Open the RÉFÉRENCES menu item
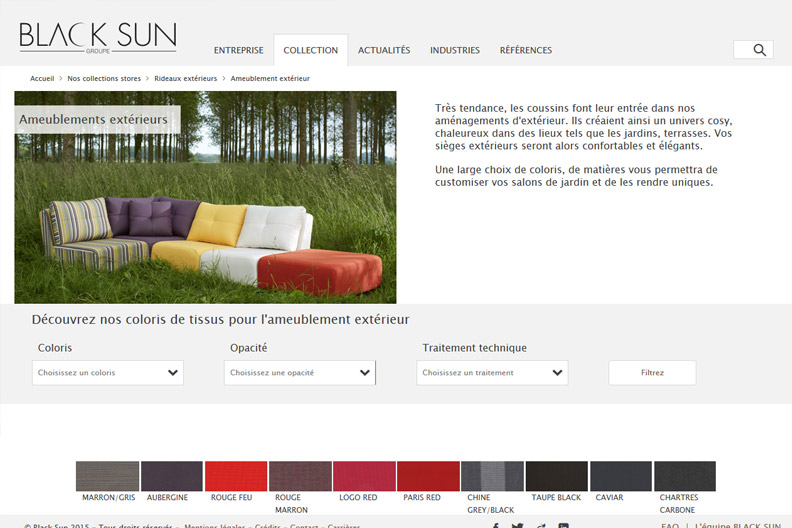 [x=526, y=50]
